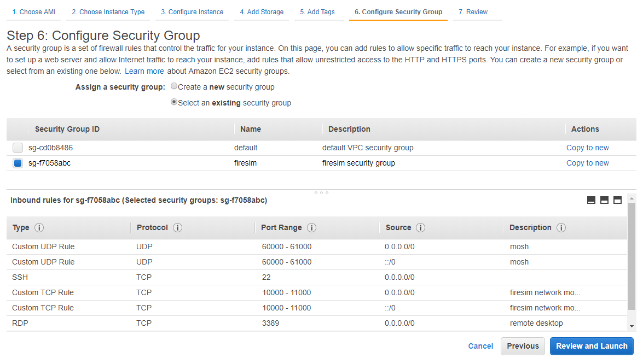Click 'default VPC security group' description
The image size is (643, 364).
(368, 148)
